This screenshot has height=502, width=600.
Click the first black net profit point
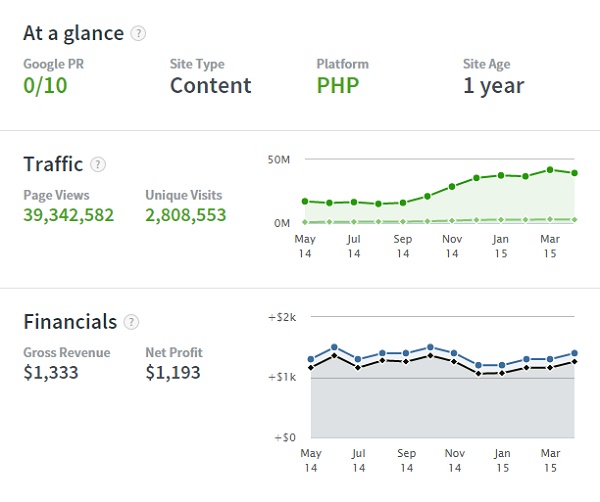311,368
